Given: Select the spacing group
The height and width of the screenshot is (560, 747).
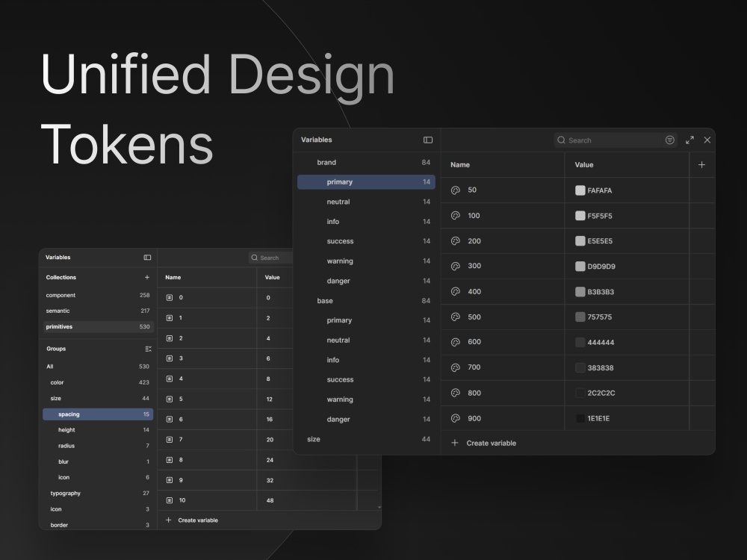Looking at the screenshot, I should (x=98, y=414).
